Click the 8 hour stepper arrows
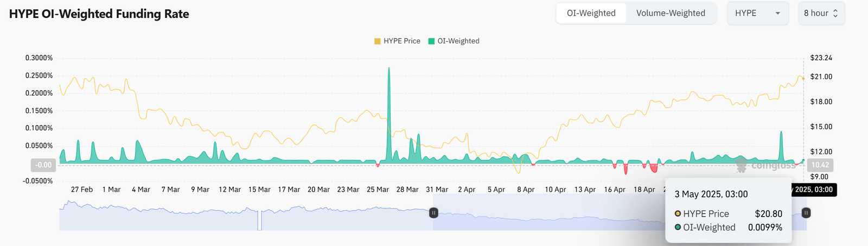The width and height of the screenshot is (868, 246). (x=835, y=13)
